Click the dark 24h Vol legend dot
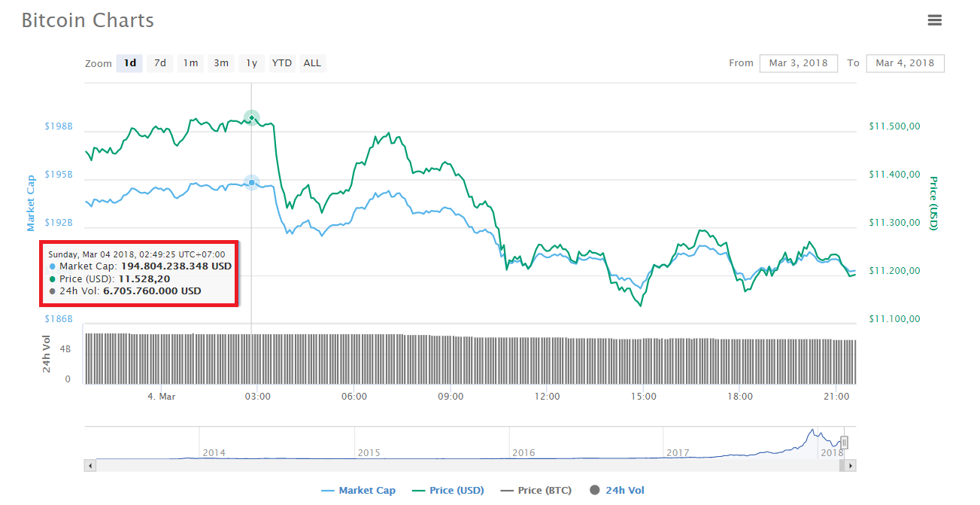Viewport: 980px width, 505px height. [594, 490]
